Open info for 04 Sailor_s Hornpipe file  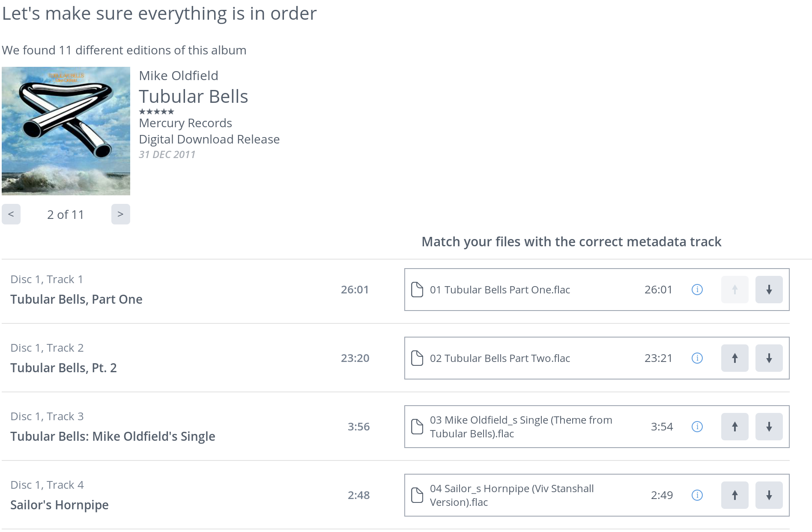click(x=697, y=495)
